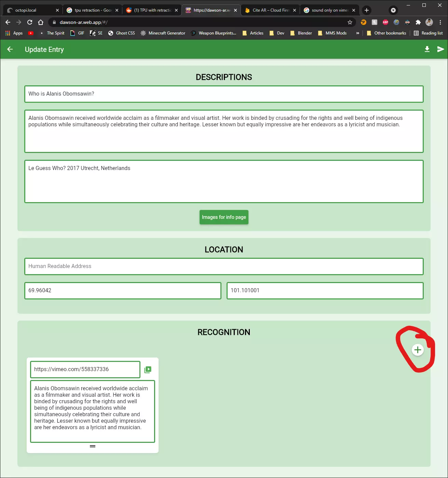Screen dimensions: 448x478
Task: Open a new browser tab
Action: coord(367,10)
